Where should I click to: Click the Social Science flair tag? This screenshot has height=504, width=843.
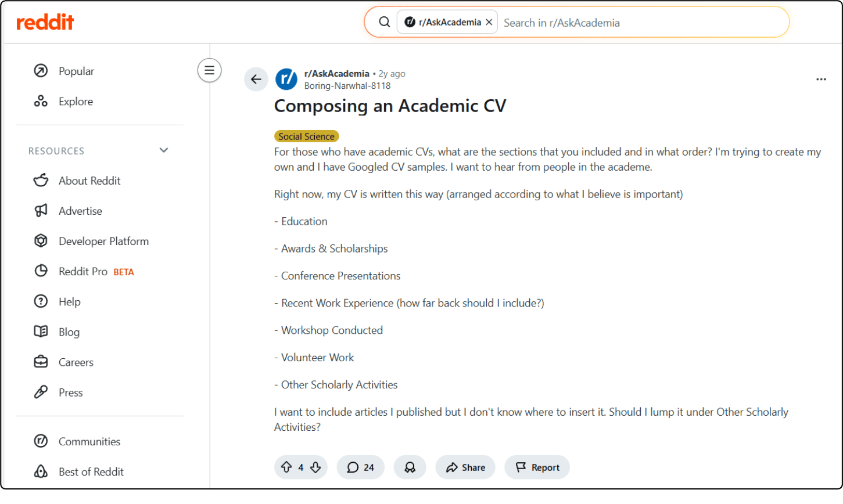[x=306, y=136]
